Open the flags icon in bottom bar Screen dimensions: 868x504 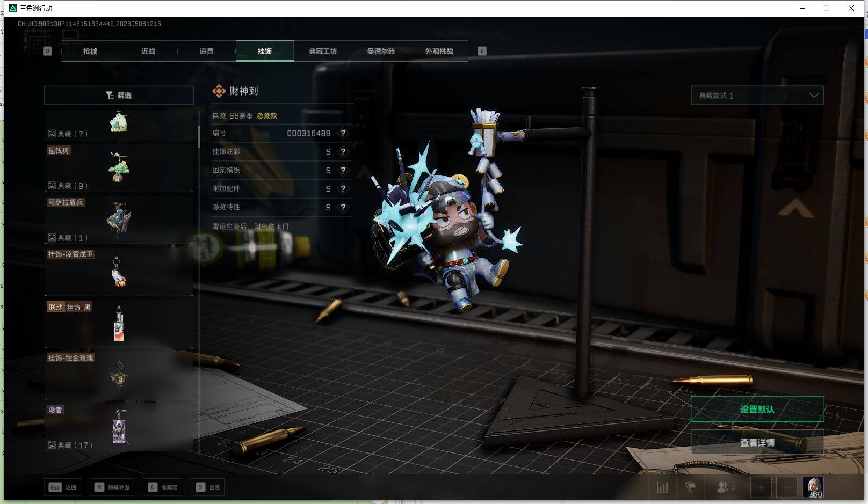pyautogui.click(x=691, y=487)
